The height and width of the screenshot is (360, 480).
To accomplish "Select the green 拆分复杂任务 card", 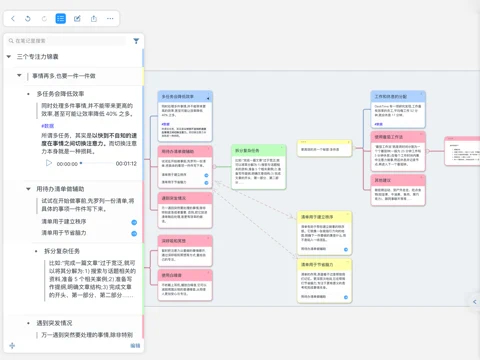I will (x=259, y=167).
